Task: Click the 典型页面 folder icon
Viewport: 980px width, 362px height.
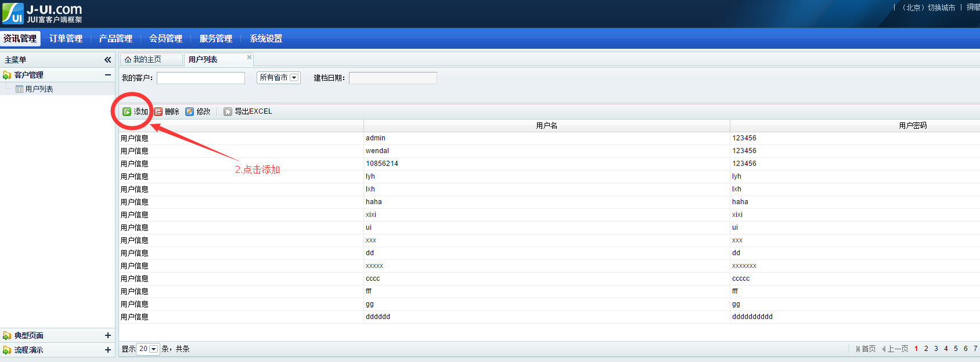Action: (7, 335)
